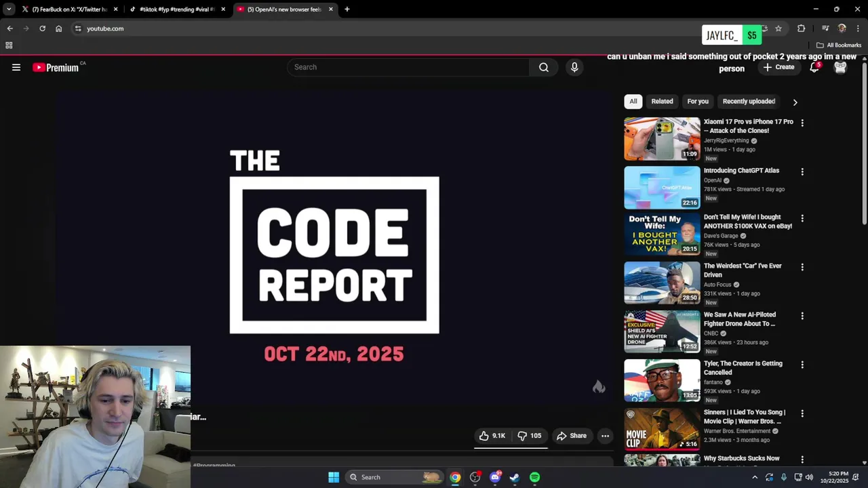Reload the page with refresh icon
868x488 pixels.
pyautogui.click(x=42, y=28)
